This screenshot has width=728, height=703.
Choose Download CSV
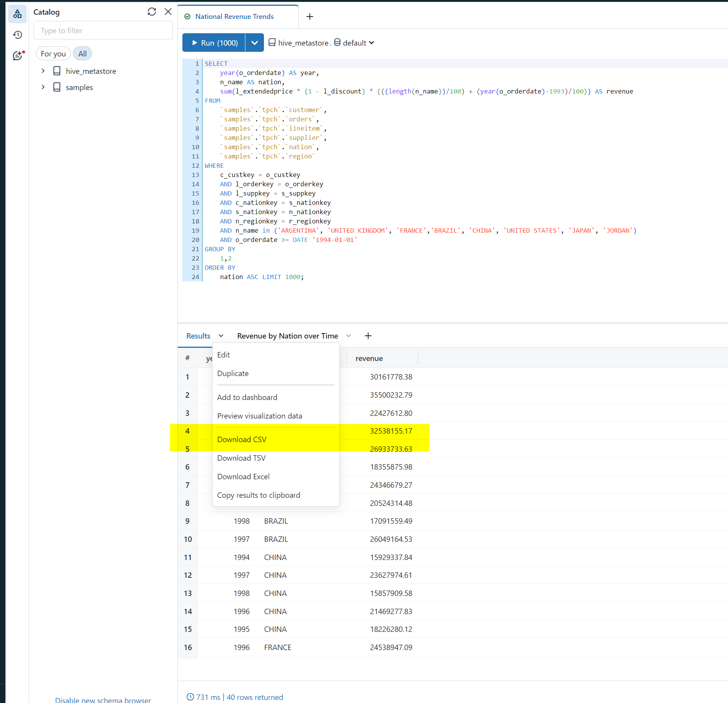point(276,439)
